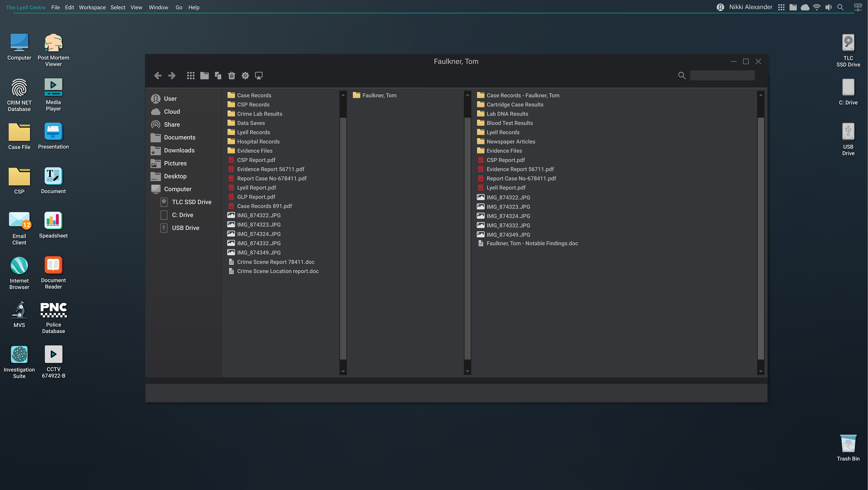Open the Workspace menu
Image resolution: width=868 pixels, height=490 pixels.
[92, 7]
